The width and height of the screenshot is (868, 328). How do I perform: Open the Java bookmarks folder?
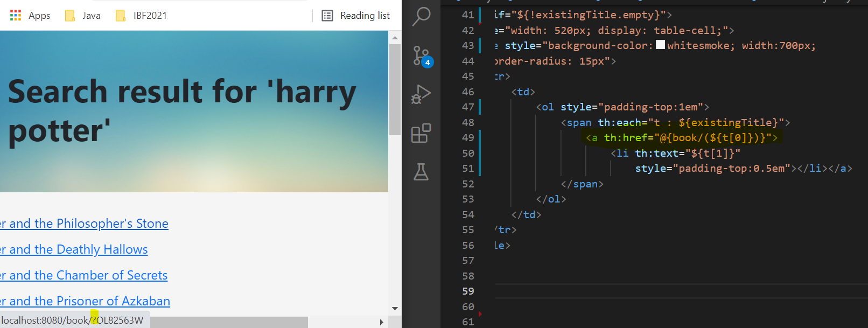[83, 16]
